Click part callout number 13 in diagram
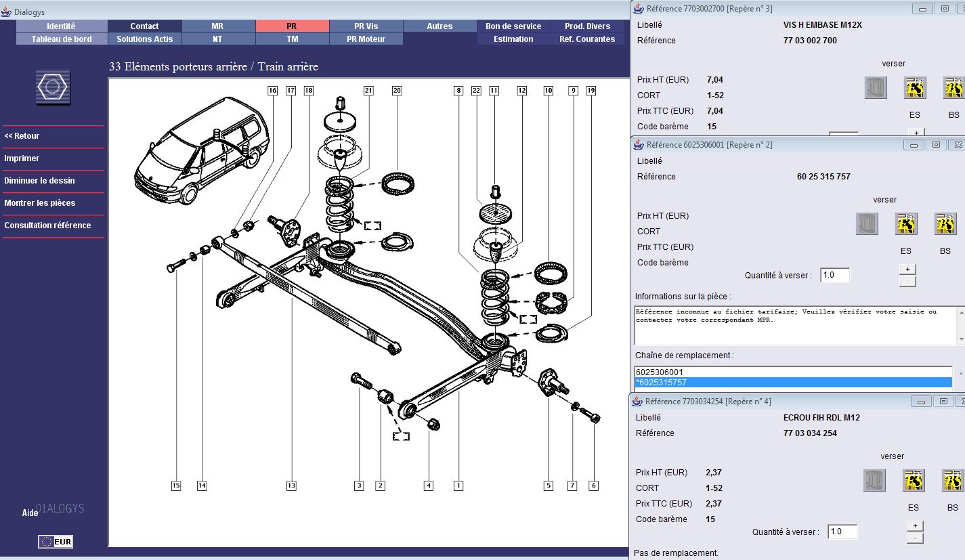The height and width of the screenshot is (560, 965). (291, 486)
